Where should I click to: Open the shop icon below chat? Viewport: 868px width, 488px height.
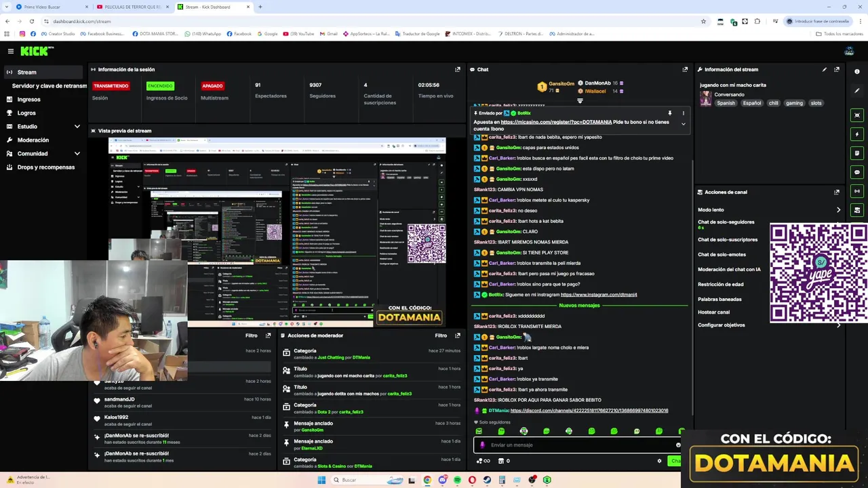pyautogui.click(x=501, y=461)
